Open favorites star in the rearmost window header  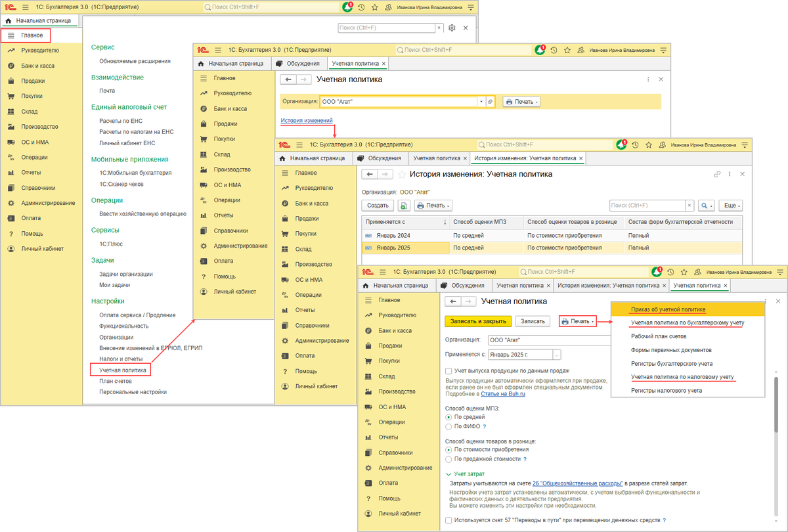[x=374, y=7]
